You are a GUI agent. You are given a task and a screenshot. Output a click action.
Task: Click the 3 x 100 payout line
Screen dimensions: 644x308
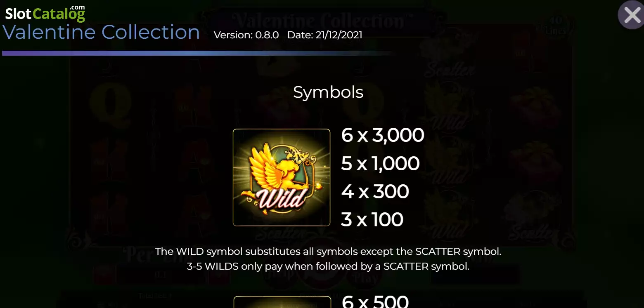(x=372, y=220)
